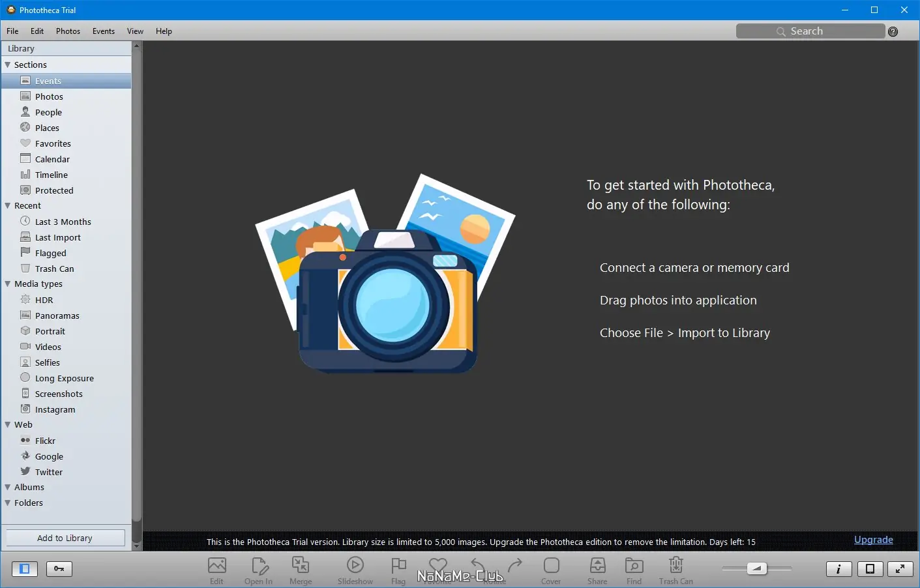
Task: Collapse the Media types group
Action: tap(8, 284)
